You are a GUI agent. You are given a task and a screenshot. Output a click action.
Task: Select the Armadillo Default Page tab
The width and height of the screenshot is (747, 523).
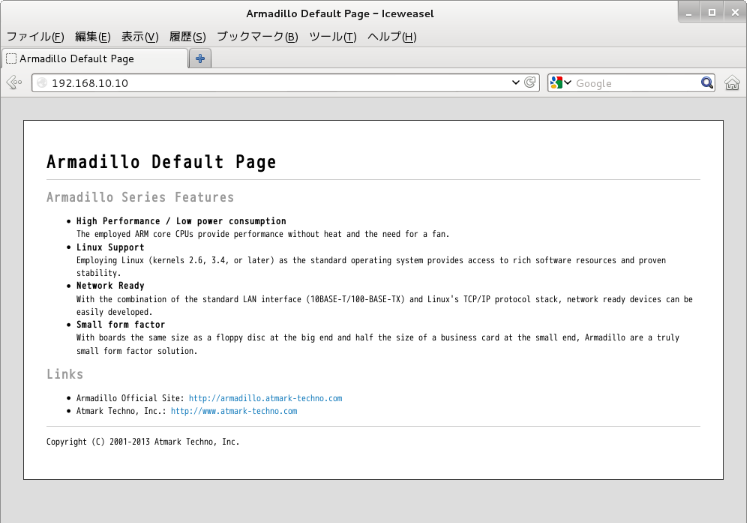(90, 59)
